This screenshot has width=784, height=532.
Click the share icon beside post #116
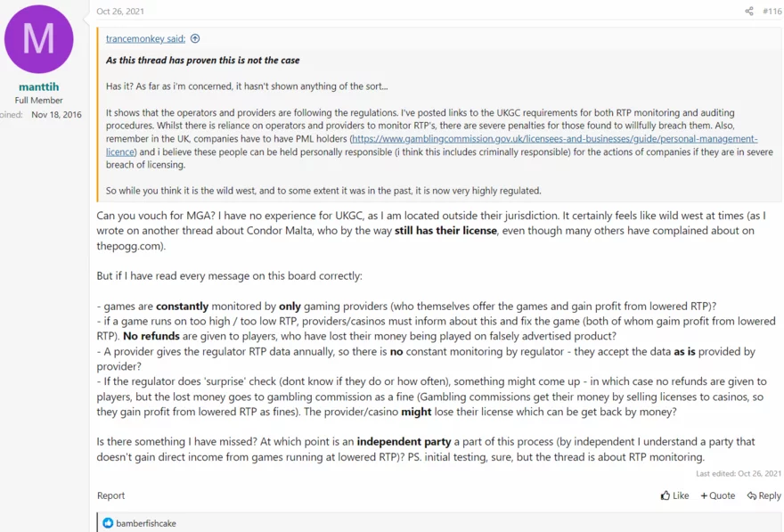[749, 12]
